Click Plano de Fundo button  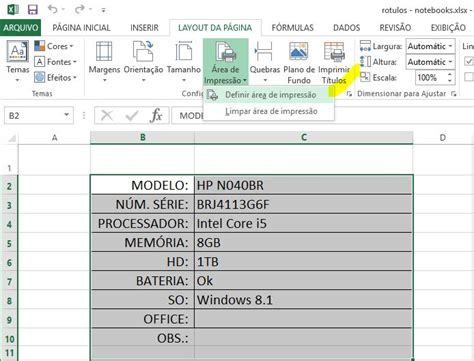point(299,62)
